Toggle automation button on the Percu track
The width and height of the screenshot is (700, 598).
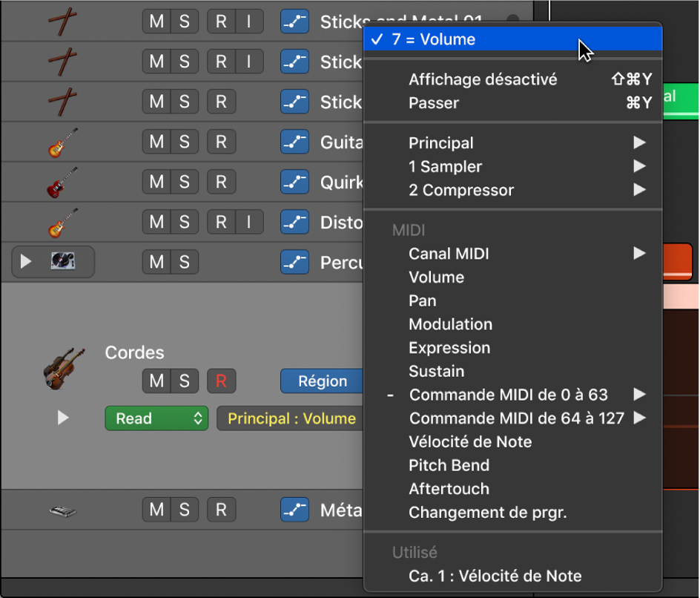[x=294, y=262]
